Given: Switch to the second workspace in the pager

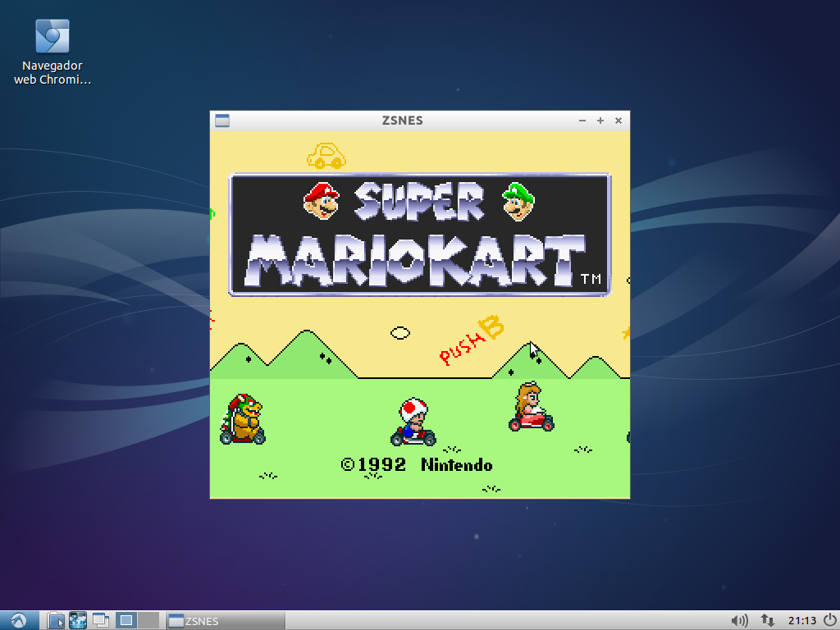Looking at the screenshot, I should [x=148, y=620].
